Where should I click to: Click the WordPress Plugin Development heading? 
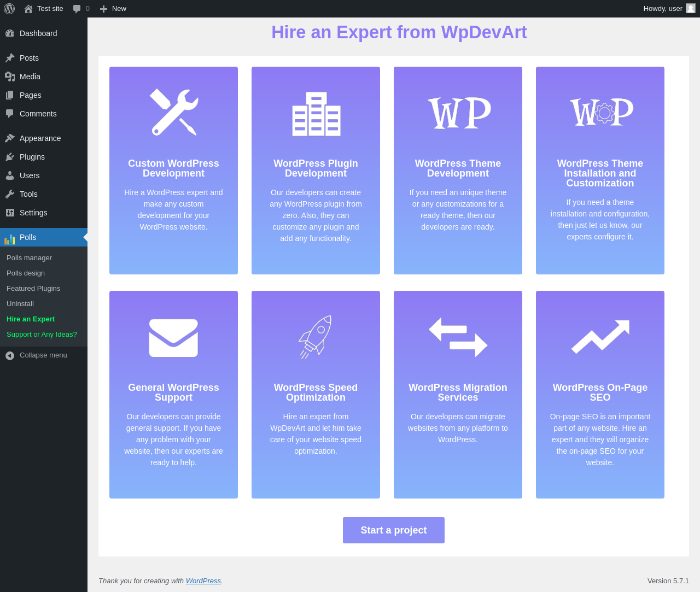click(316, 168)
